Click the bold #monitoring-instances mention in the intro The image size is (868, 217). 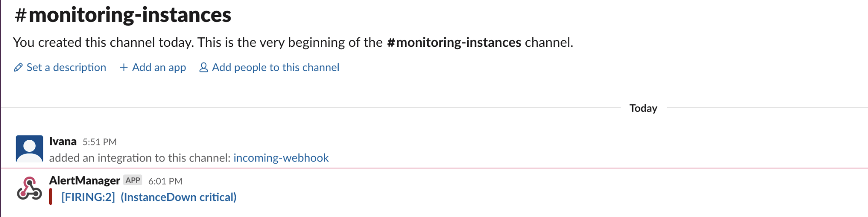[454, 43]
